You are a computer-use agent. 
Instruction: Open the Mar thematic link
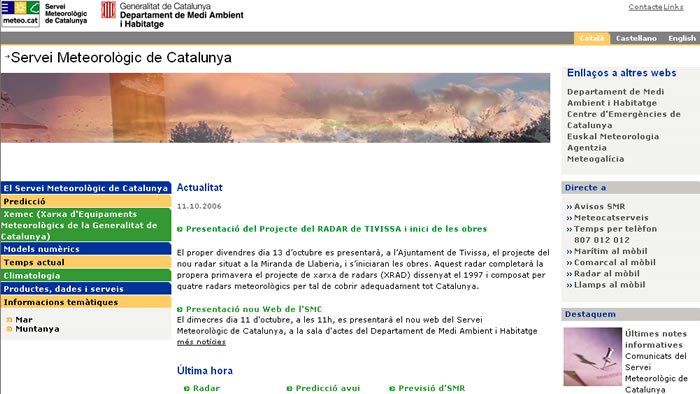click(x=24, y=320)
